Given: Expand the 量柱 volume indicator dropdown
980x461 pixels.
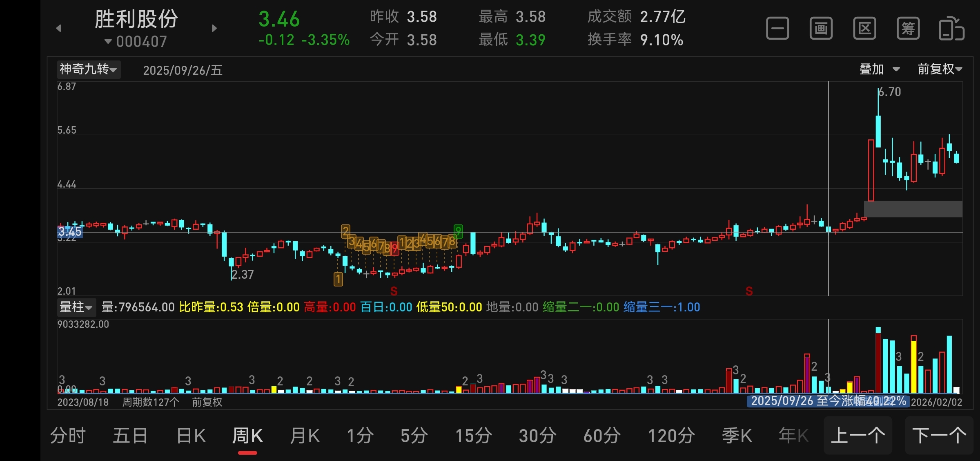Looking at the screenshot, I should 76,307.
